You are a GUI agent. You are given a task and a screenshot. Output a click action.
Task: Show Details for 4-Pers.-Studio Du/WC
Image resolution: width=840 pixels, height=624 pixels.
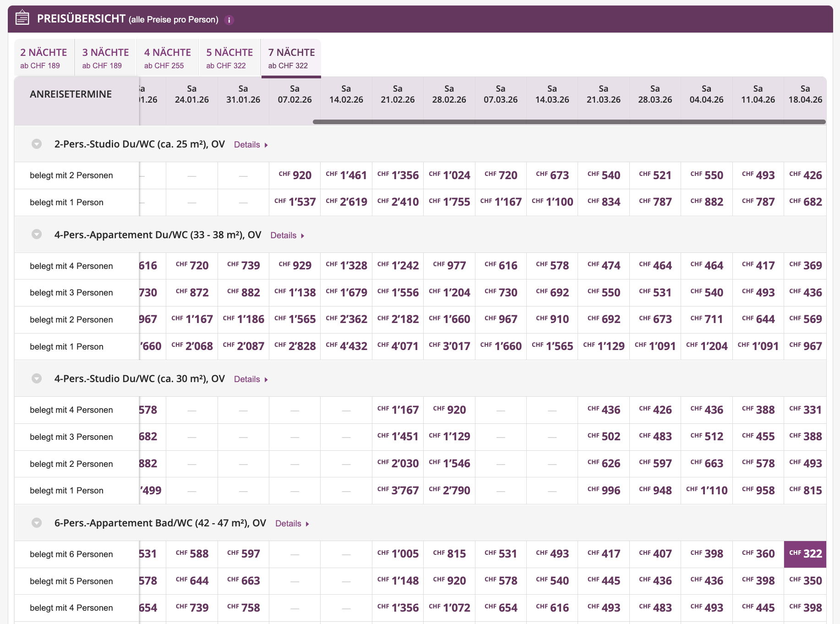point(251,379)
